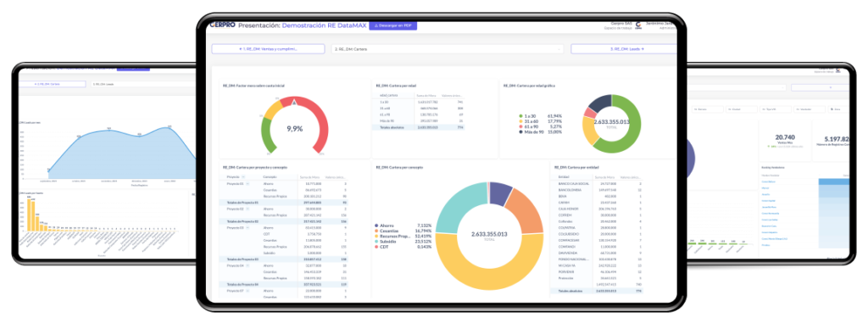Click the 20.740 Ventas Mes card in right tablet
The width and height of the screenshot is (868, 323).
[786, 141]
